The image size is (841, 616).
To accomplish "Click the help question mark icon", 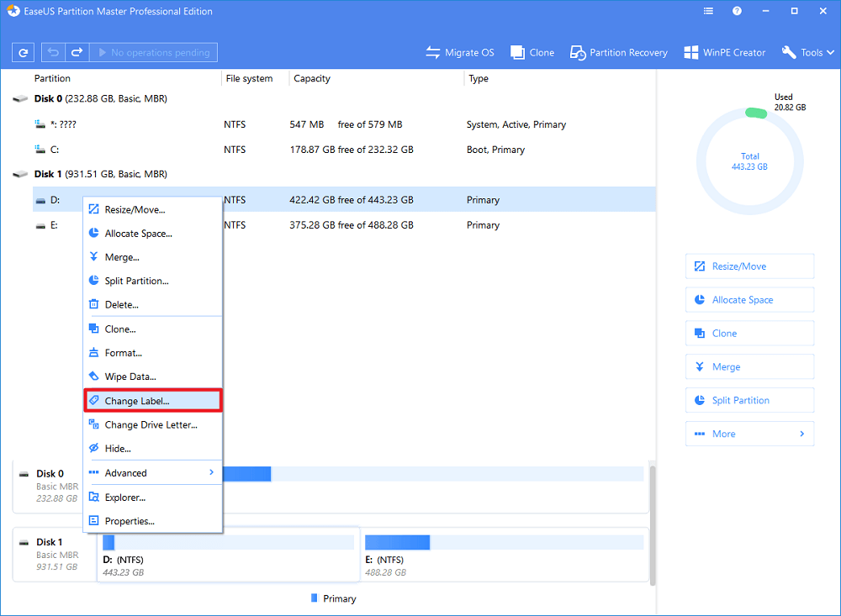I will click(737, 11).
